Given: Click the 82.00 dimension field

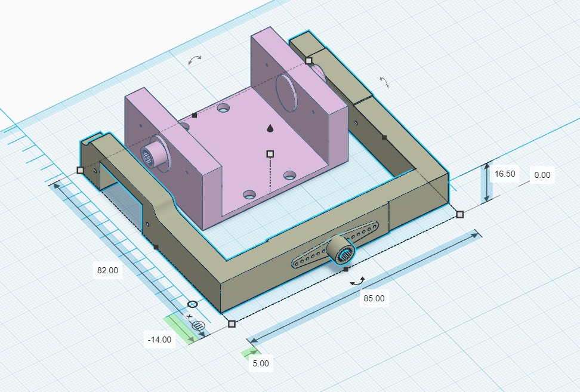Looking at the screenshot, I should 107,270.
